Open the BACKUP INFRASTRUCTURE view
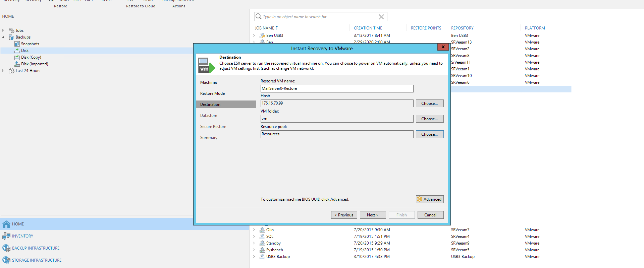Screen dimensions: 644x268 tap(36, 248)
